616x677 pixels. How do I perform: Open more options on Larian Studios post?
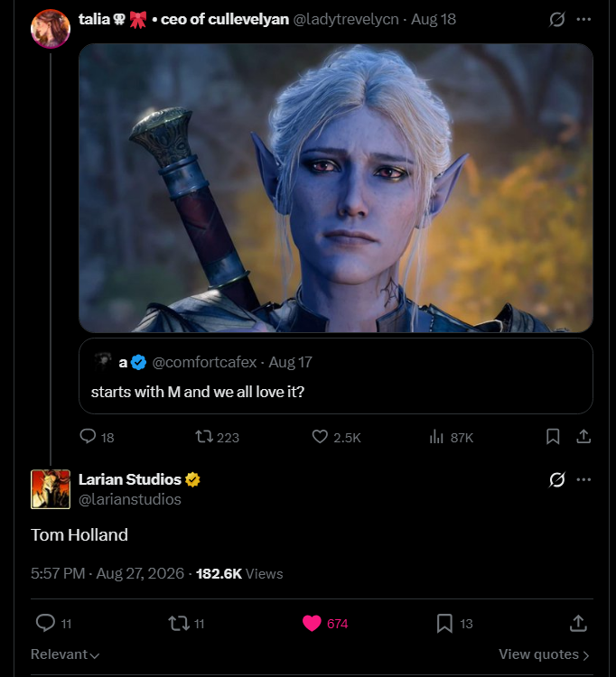pyautogui.click(x=583, y=479)
